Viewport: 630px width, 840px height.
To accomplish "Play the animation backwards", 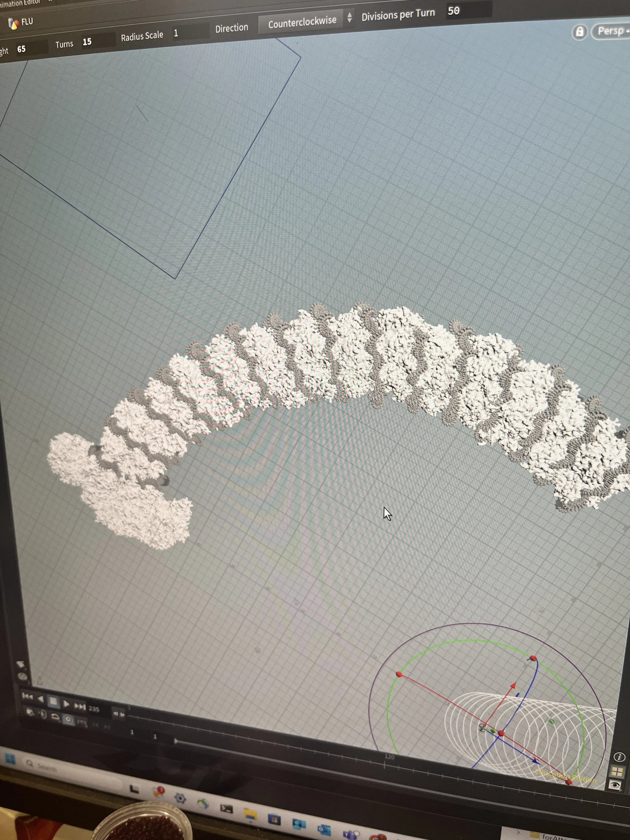I will coord(41,699).
